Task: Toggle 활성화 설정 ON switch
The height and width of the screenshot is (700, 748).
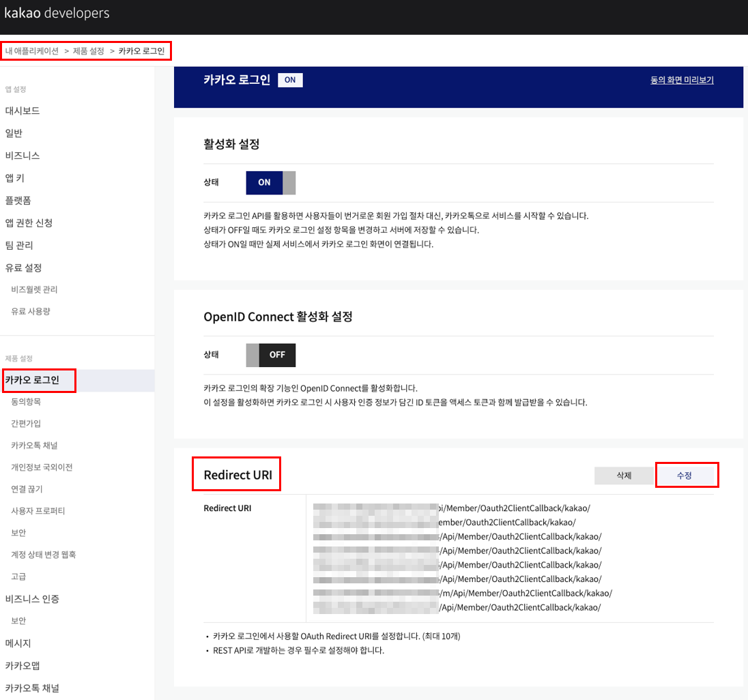Action: click(270, 183)
